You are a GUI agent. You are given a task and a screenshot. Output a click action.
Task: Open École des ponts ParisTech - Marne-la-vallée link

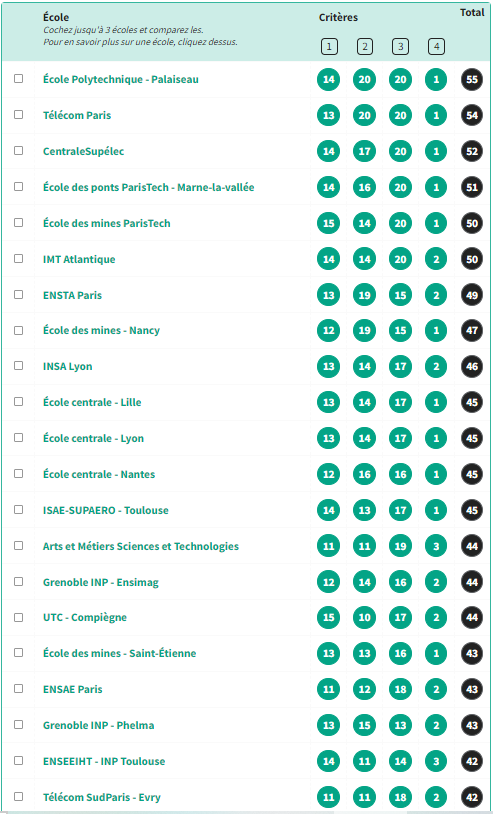click(148, 187)
